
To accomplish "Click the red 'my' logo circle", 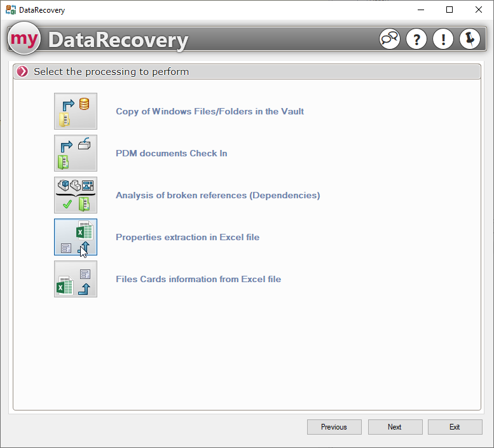I will tap(24, 39).
